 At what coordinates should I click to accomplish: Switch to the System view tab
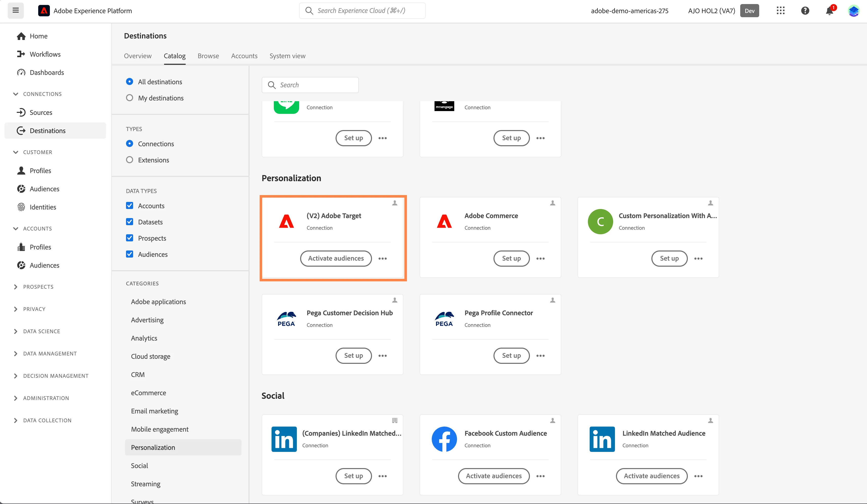[287, 56]
